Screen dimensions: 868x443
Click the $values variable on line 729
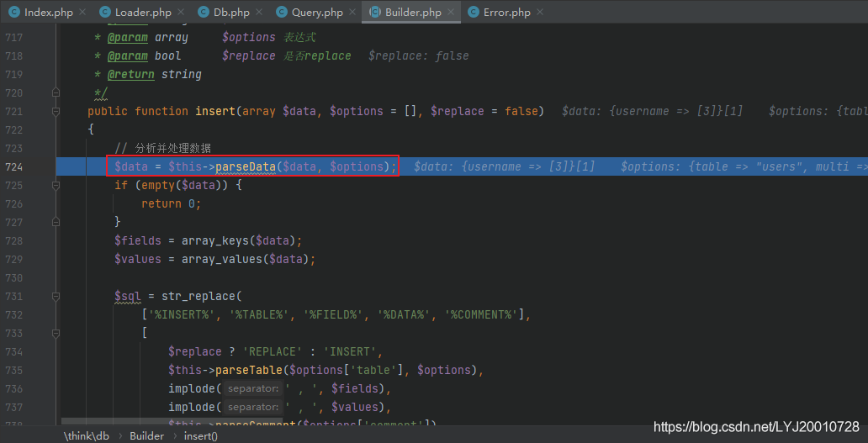coord(138,259)
